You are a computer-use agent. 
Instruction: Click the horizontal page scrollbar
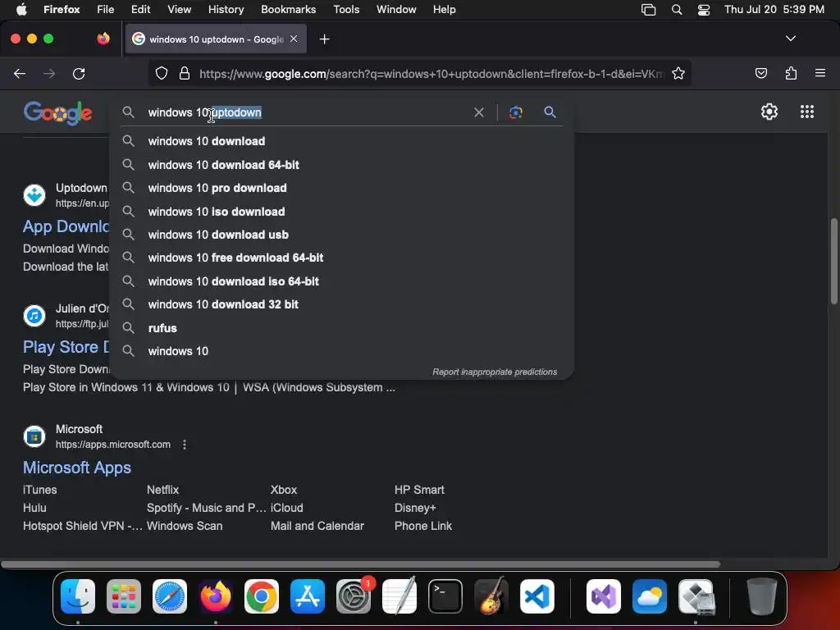(x=361, y=564)
